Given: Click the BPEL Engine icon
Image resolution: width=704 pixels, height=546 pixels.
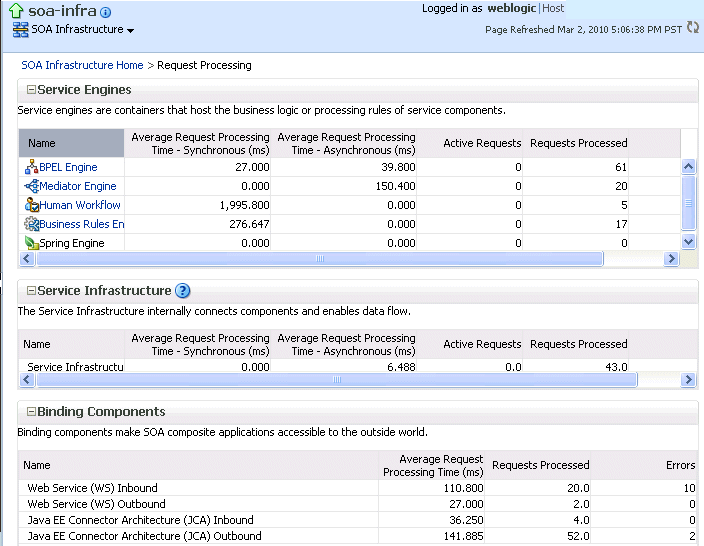Looking at the screenshot, I should [x=31, y=167].
